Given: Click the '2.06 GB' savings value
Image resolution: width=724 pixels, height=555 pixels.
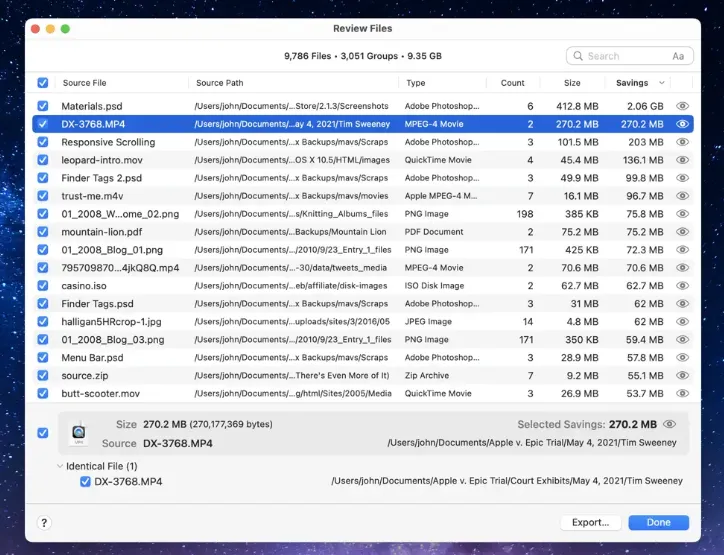Looking at the screenshot, I should [645, 106].
